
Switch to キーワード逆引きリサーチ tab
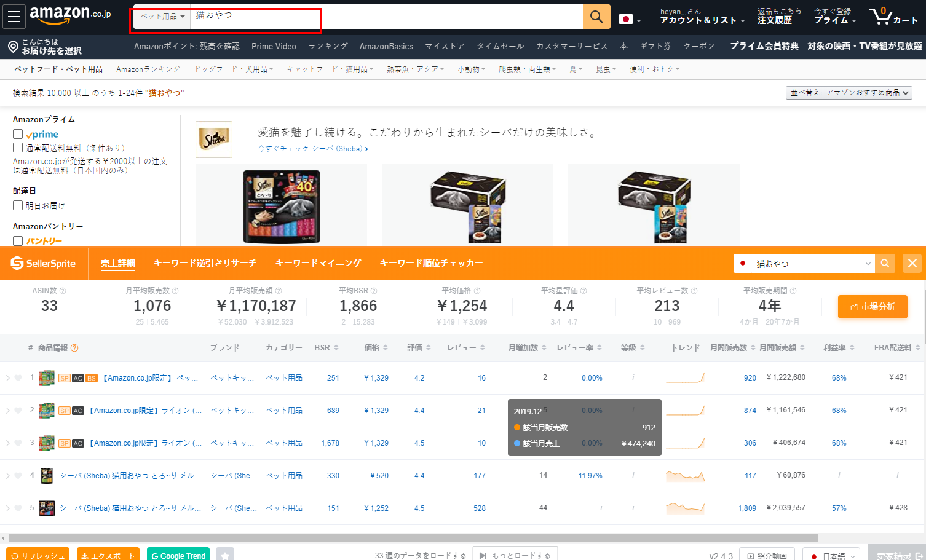point(205,263)
